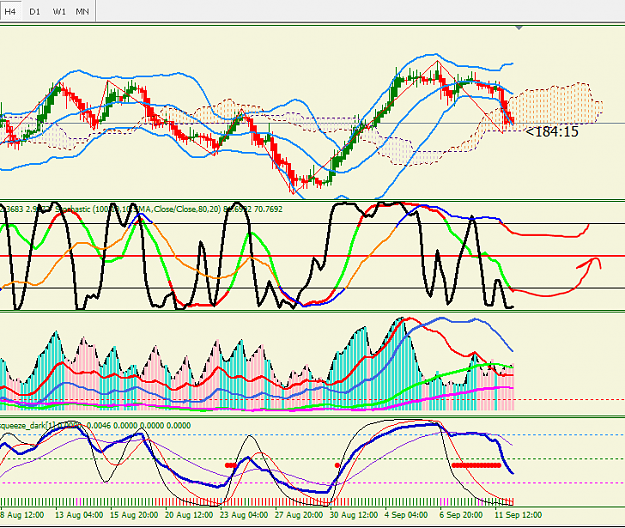Click the 8 Aug 12:00 time label

pyautogui.click(x=22, y=515)
